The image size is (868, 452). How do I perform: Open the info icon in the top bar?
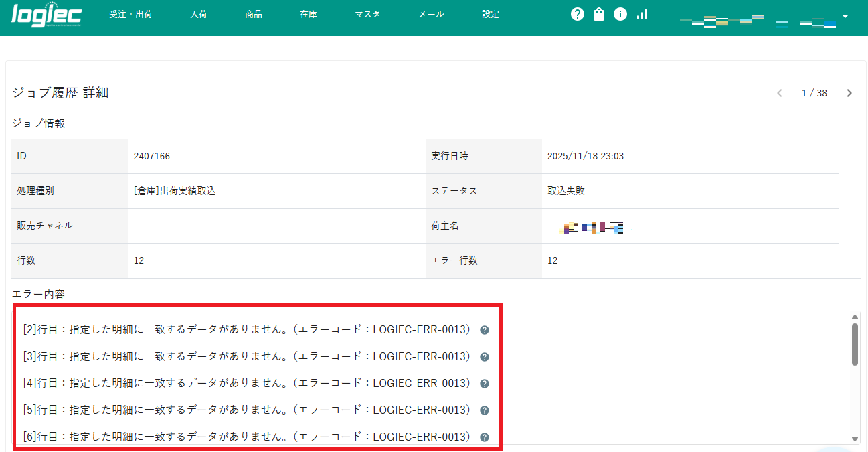click(620, 14)
